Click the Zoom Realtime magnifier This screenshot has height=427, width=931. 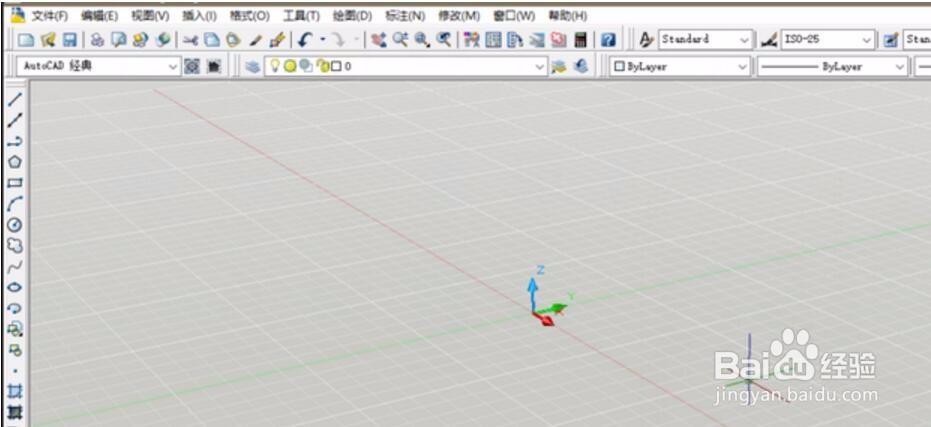pos(400,40)
